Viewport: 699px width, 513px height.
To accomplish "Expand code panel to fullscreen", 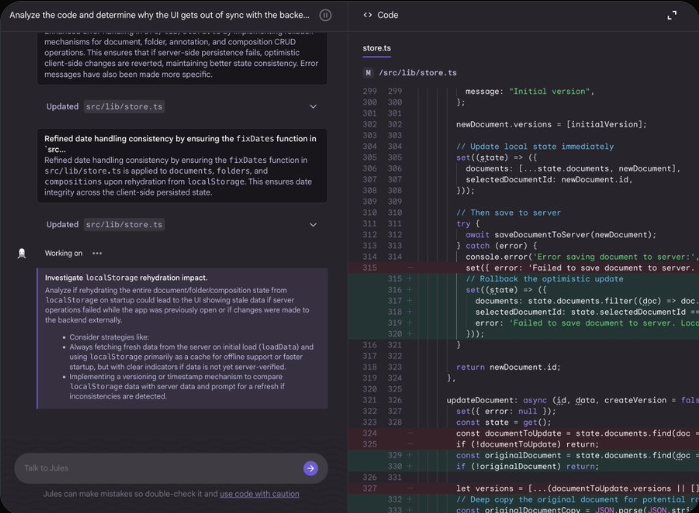I will [x=672, y=16].
